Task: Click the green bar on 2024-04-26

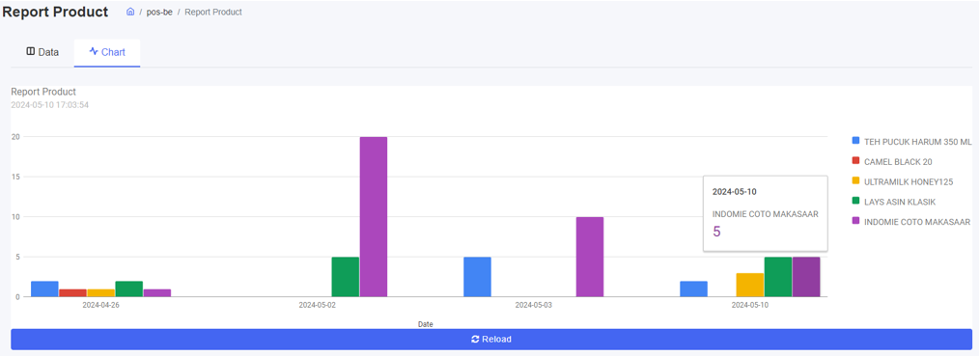Action: click(x=128, y=288)
